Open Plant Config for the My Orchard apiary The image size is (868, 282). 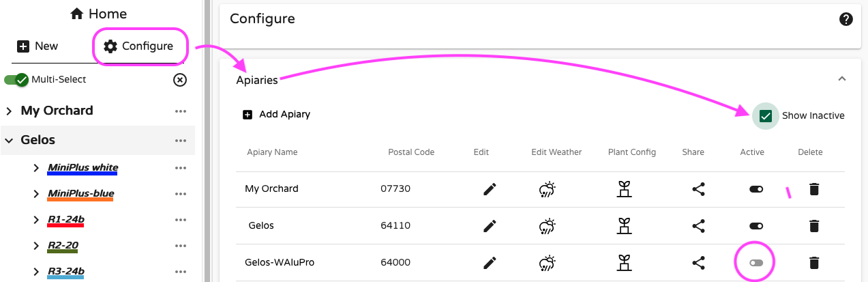(623, 189)
